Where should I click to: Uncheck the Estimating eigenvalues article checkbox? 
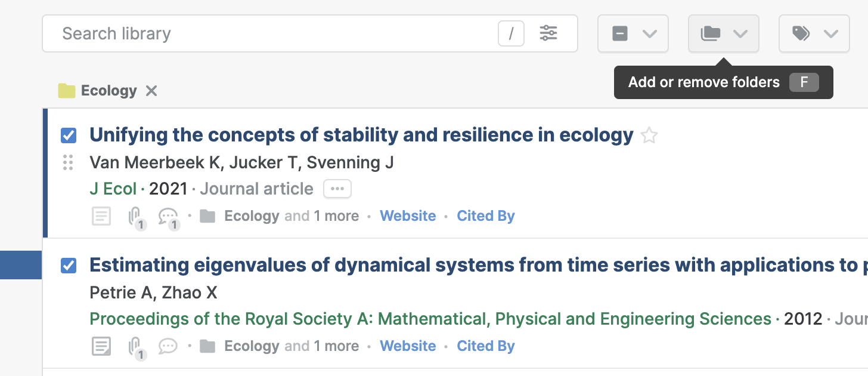[69, 266]
